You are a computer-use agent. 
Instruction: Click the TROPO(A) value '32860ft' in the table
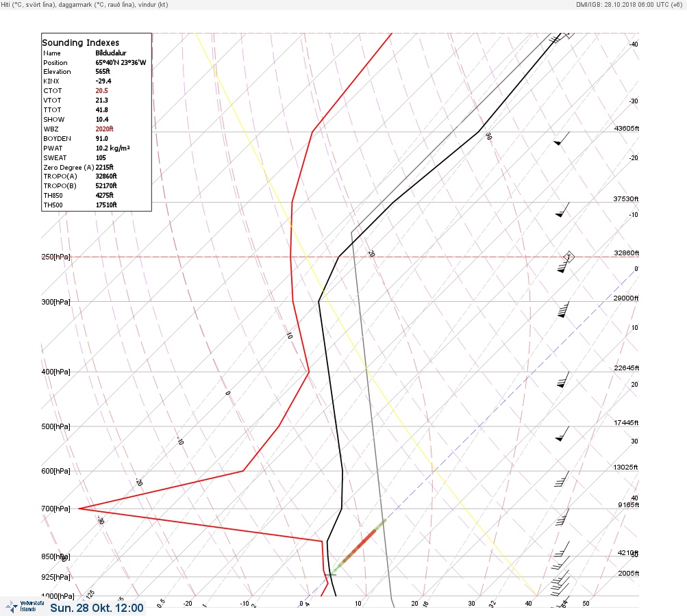point(106,176)
